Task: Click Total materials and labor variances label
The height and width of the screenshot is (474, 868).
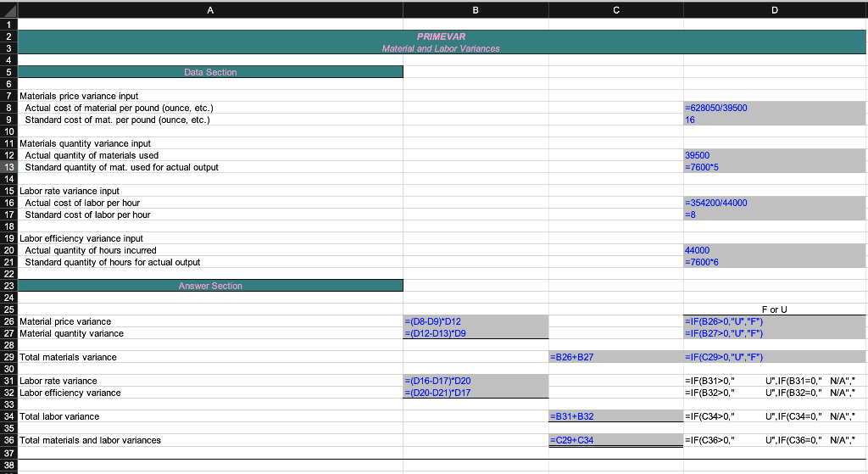Action: pos(90,440)
